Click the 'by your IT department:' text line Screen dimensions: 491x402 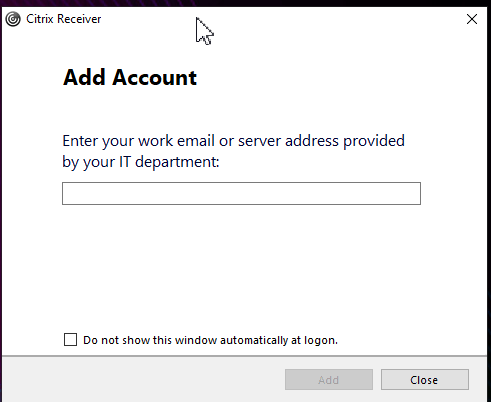click(141, 162)
